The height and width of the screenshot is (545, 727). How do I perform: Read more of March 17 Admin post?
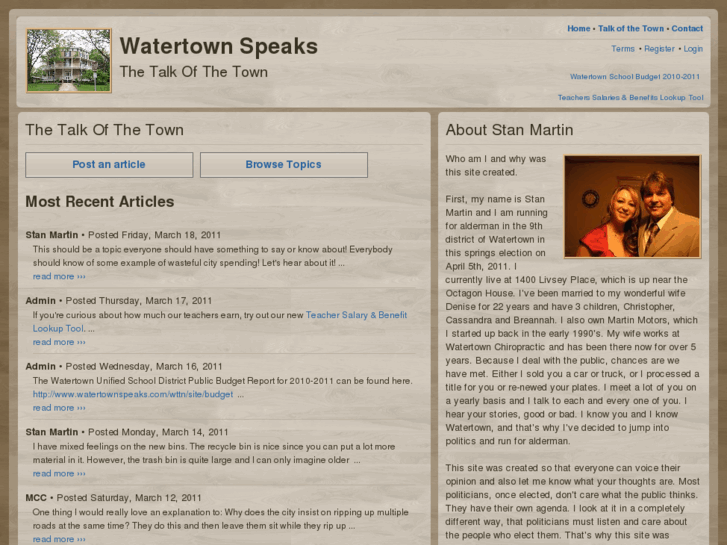pyautogui.click(x=59, y=342)
